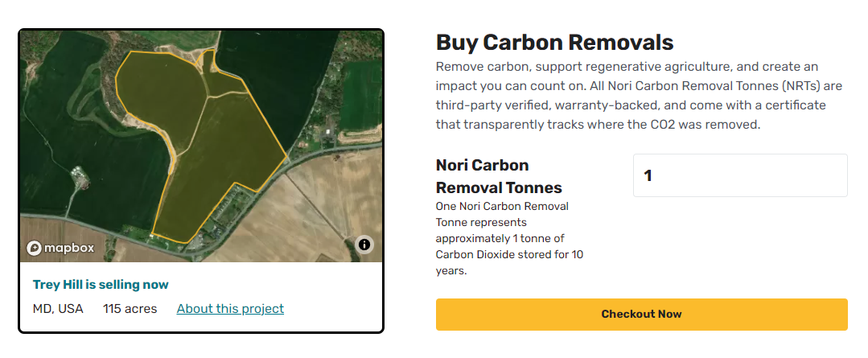Screen dimensions: 868x358
Task: Click the map info icon
Action: coord(364,244)
